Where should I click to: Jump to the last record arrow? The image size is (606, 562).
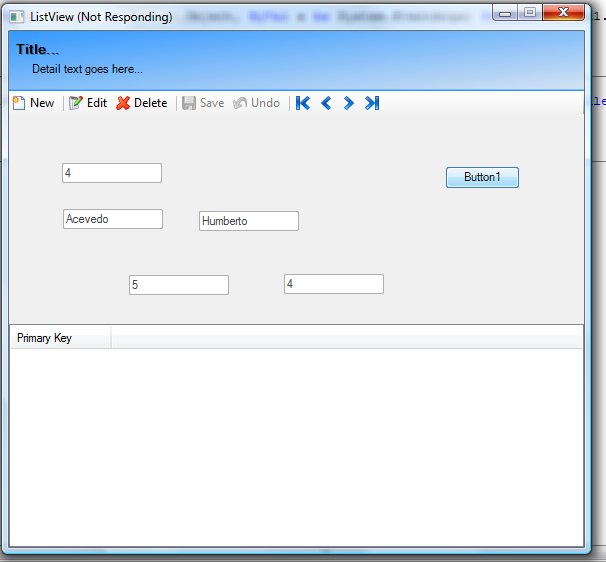(372, 103)
